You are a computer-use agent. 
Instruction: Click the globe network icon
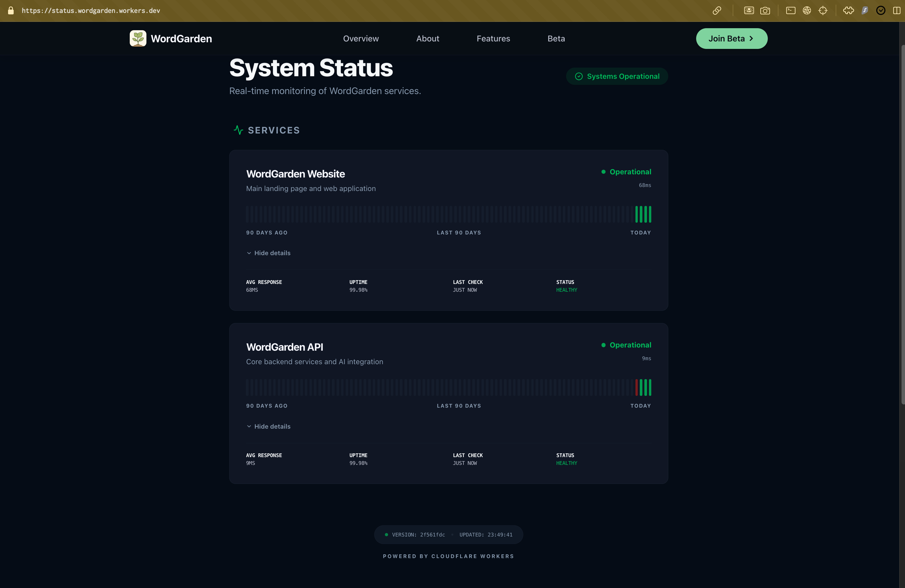807,11
